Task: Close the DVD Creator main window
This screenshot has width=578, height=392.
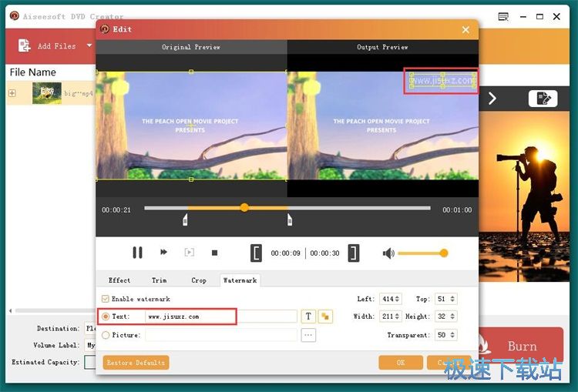Action: (x=556, y=17)
